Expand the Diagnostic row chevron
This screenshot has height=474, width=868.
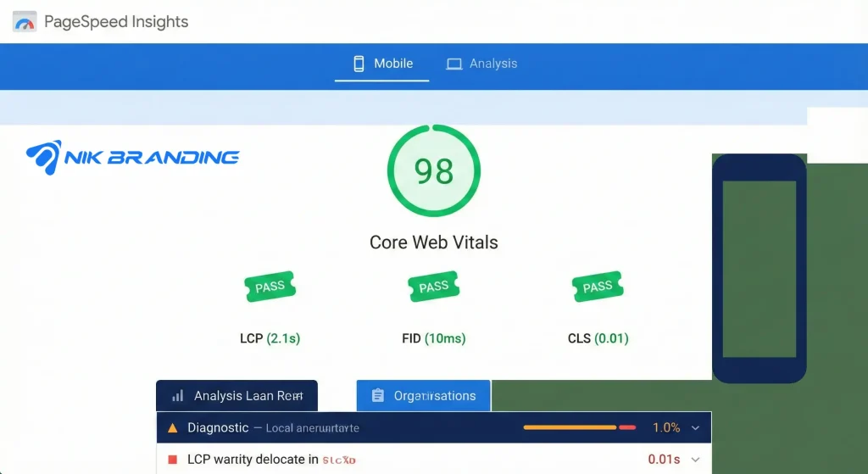coord(695,428)
